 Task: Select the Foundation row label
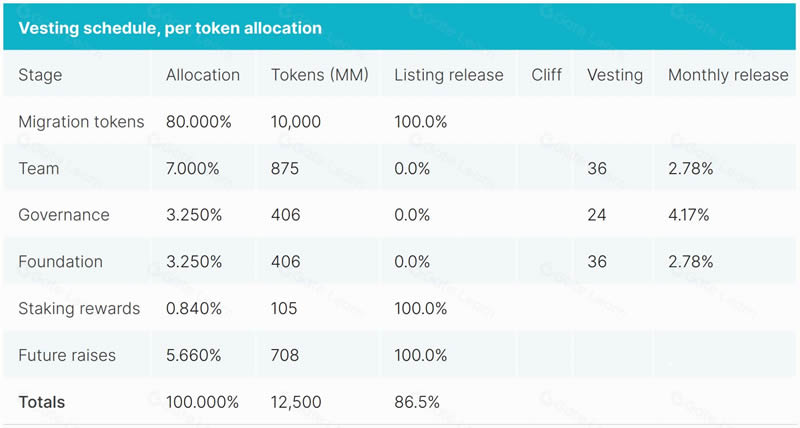(x=60, y=262)
